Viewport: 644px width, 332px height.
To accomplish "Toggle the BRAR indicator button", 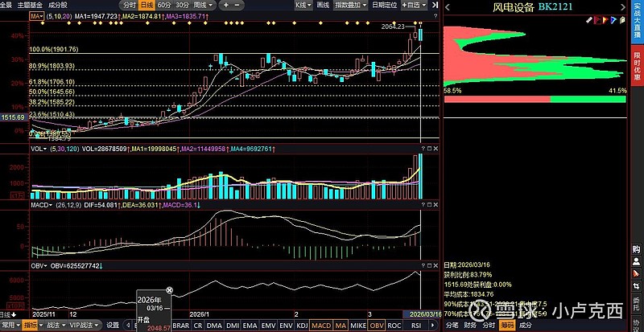I will [181, 326].
